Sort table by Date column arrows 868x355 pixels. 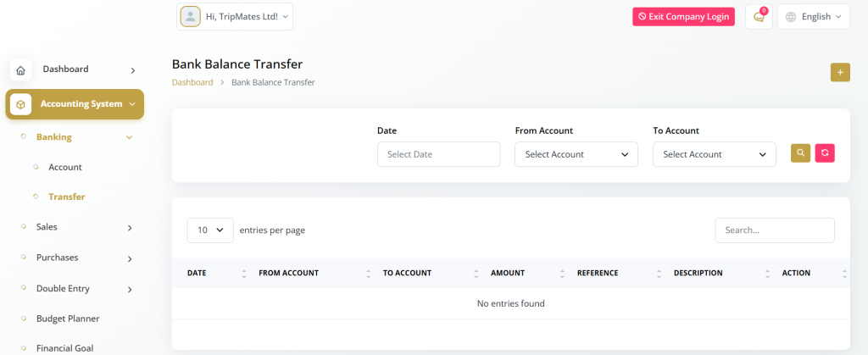(x=244, y=273)
